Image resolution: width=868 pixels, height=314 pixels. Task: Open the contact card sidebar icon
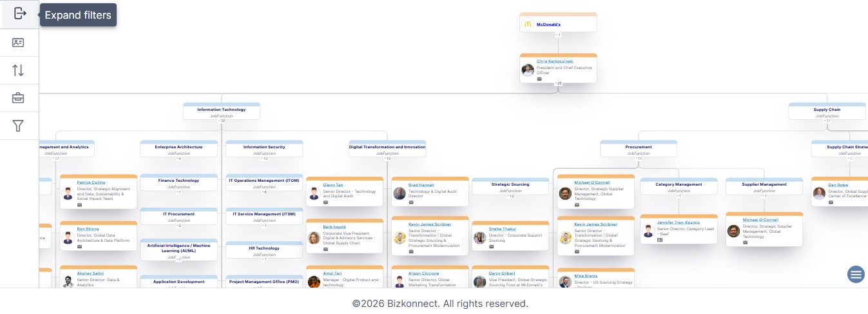(18, 43)
